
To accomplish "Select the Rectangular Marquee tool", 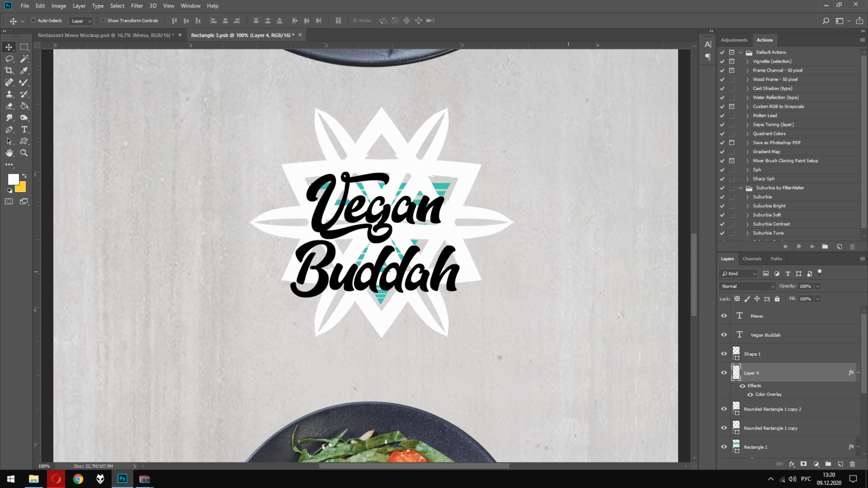I will coord(24,47).
